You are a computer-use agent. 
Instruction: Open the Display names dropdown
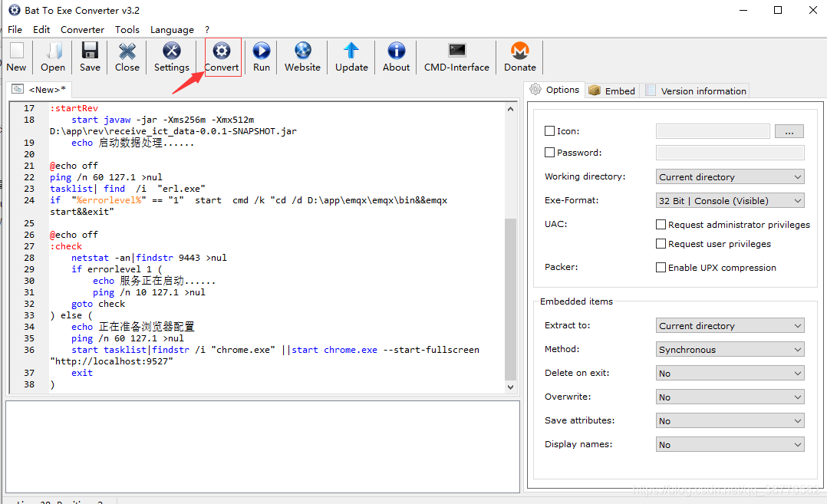(730, 444)
